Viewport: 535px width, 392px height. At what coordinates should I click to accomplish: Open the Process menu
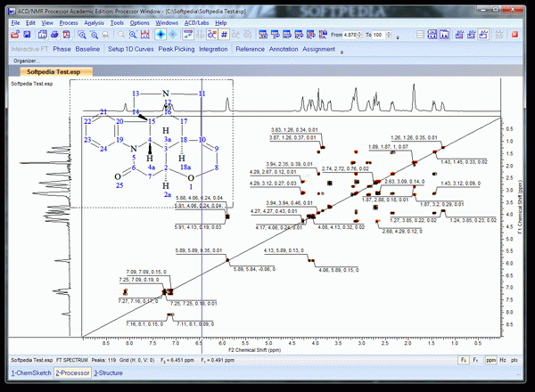tap(69, 23)
